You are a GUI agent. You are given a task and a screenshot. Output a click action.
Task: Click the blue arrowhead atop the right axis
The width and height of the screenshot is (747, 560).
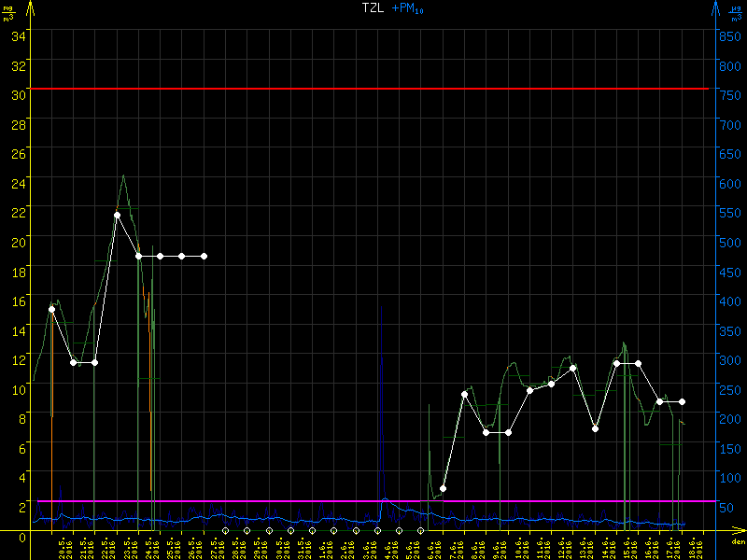[x=716, y=8]
